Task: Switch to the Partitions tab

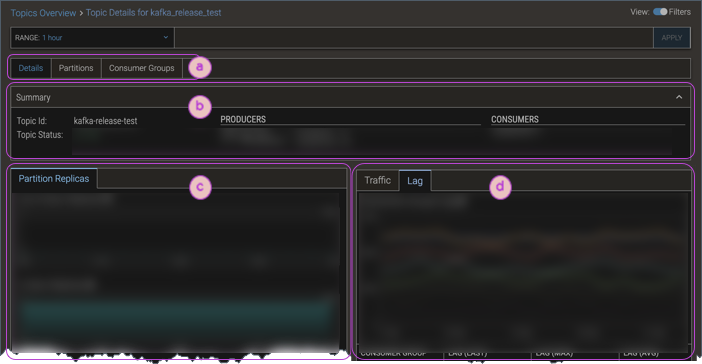Action: coord(76,68)
